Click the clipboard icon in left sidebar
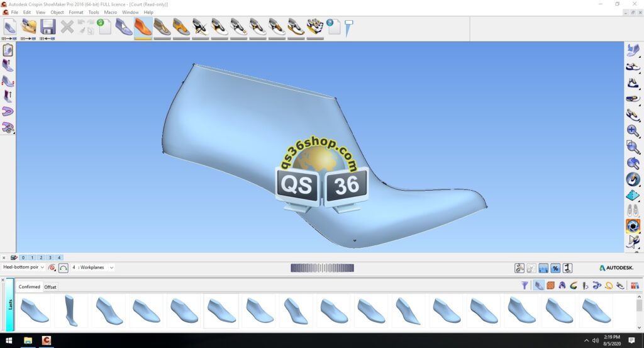644x348 pixels. point(8,50)
